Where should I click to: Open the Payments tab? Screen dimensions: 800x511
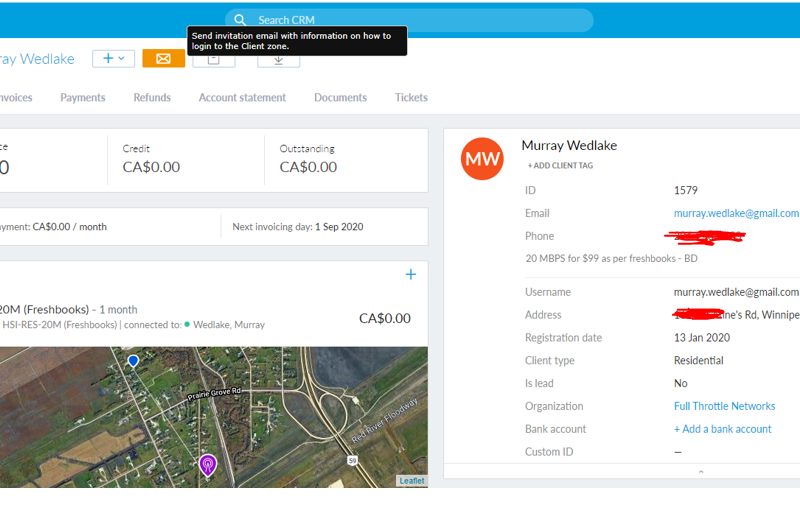tap(82, 98)
